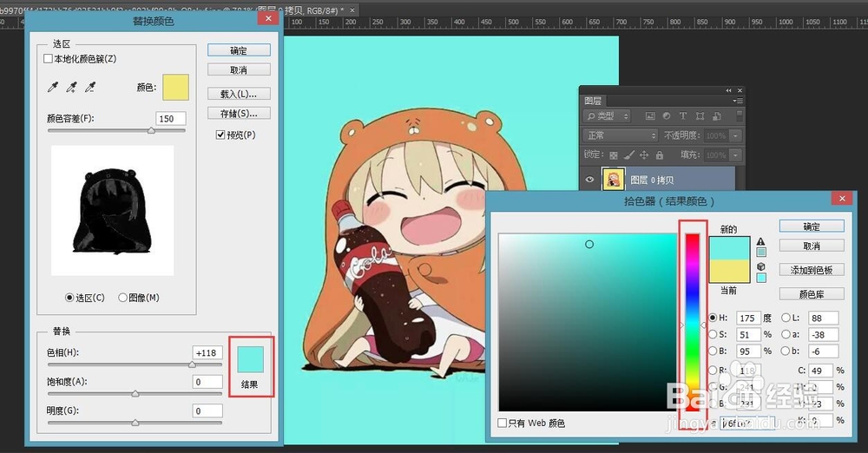
Task: Select the H radio button in color picker
Action: tap(713, 318)
